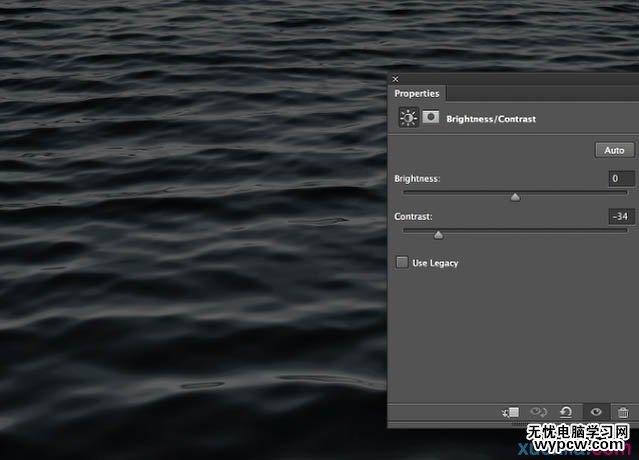Click the Contrast value field showing -34
Image resolution: width=639 pixels, height=460 pixels.
click(x=621, y=216)
